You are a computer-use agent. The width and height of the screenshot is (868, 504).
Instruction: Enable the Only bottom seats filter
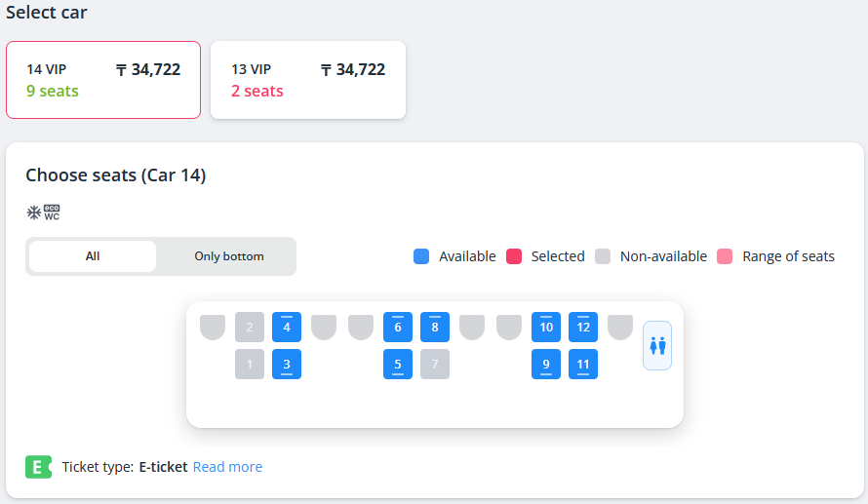[228, 256]
